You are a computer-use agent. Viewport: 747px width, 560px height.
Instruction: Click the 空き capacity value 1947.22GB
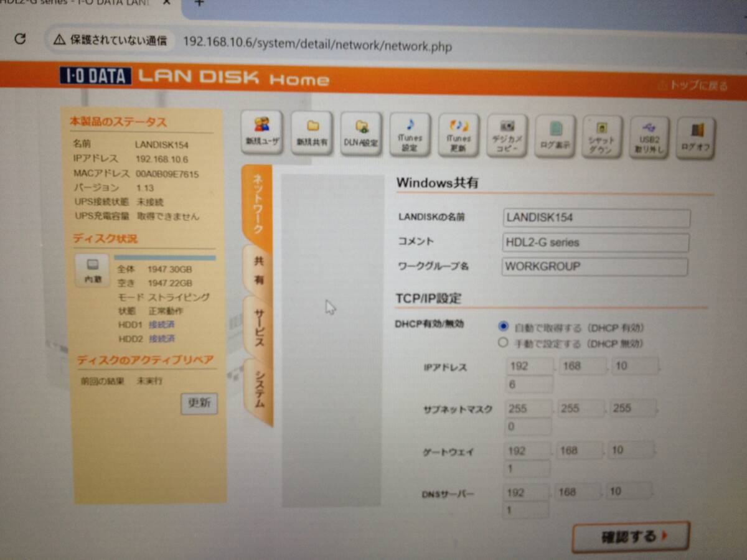[170, 283]
